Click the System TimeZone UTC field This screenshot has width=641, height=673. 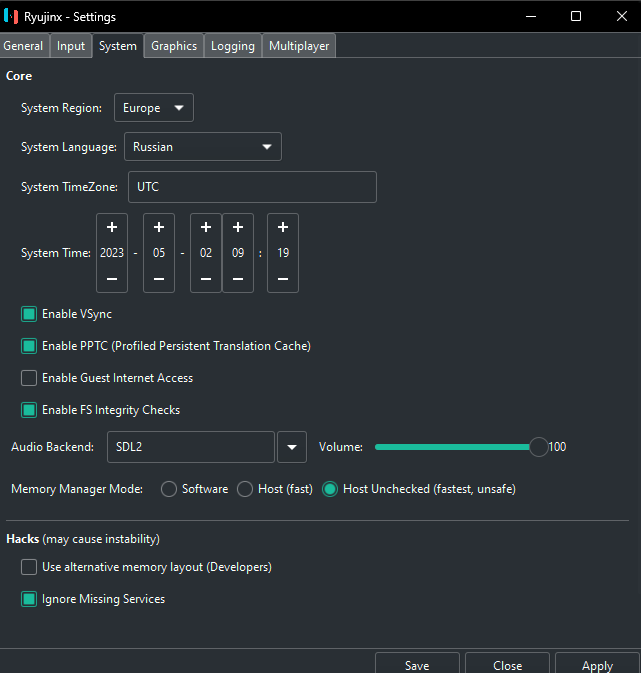click(252, 187)
